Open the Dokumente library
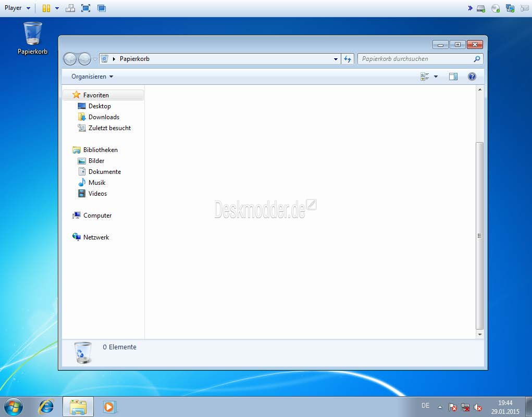The height and width of the screenshot is (417, 532). coord(105,172)
